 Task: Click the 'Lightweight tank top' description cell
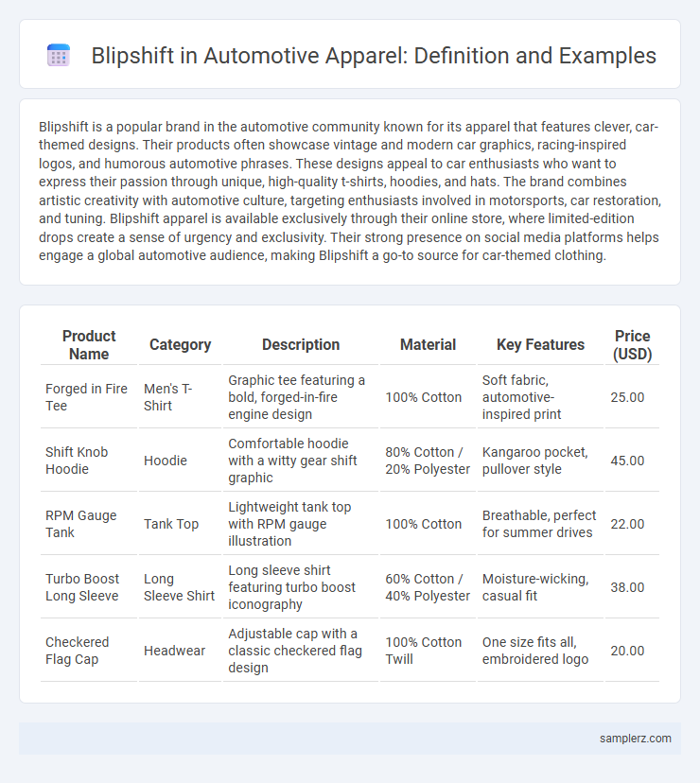click(x=300, y=524)
